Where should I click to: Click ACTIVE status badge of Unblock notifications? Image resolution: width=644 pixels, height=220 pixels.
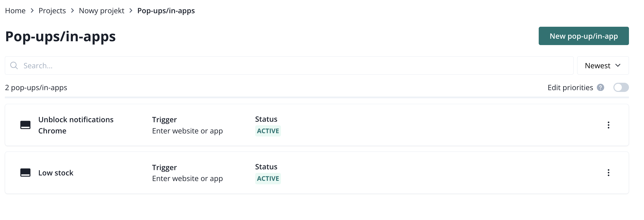(268, 131)
